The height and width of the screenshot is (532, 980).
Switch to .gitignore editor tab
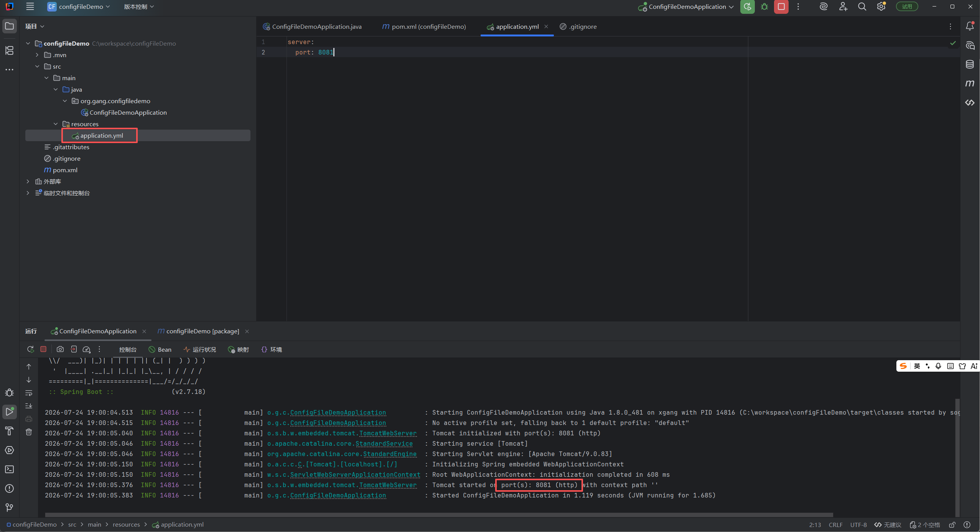tap(578, 26)
